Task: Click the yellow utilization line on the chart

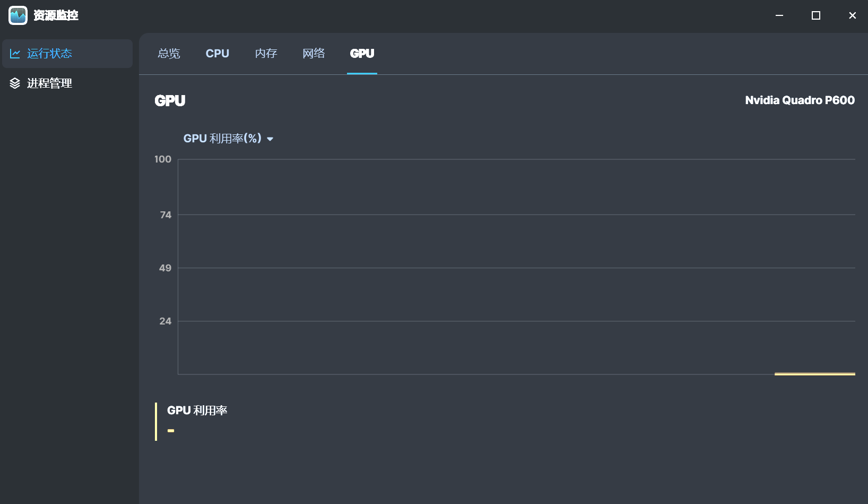Action: [815, 374]
